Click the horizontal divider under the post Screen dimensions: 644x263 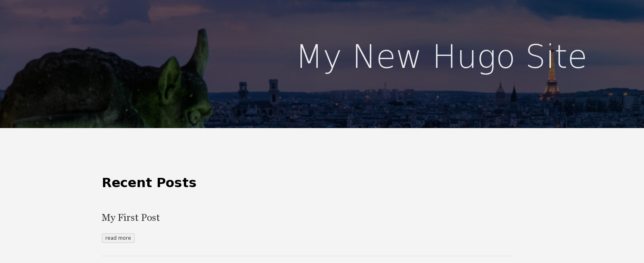[308, 256]
